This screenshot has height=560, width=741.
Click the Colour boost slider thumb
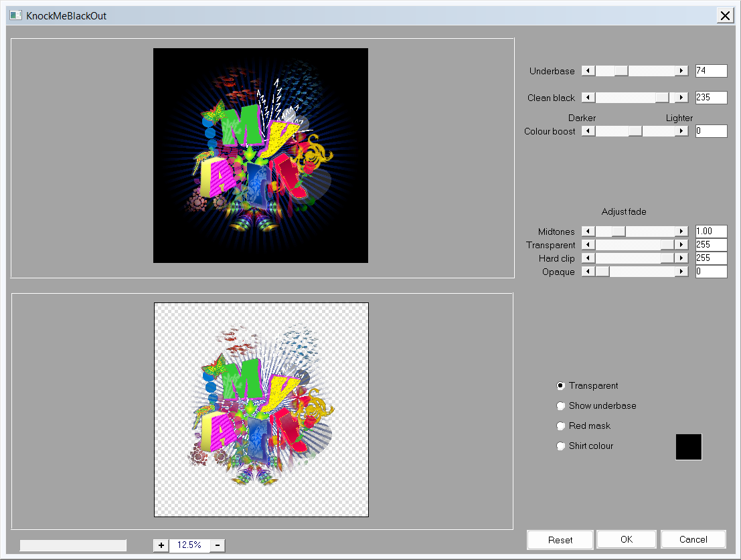click(635, 130)
